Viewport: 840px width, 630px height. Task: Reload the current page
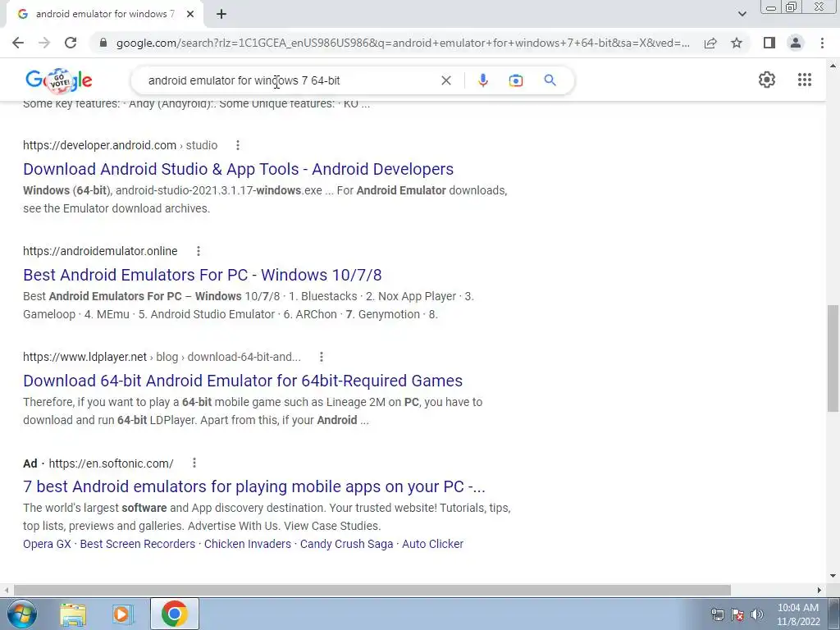pos(71,43)
